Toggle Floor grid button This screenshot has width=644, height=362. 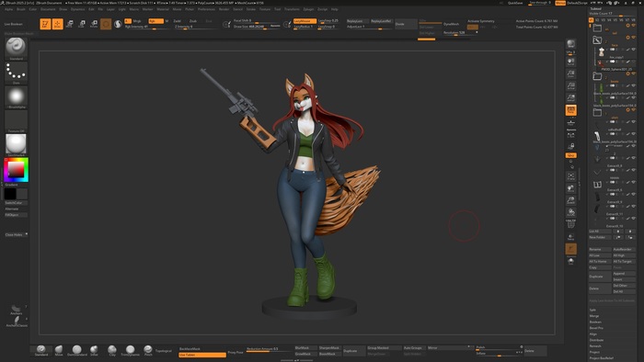tap(571, 122)
